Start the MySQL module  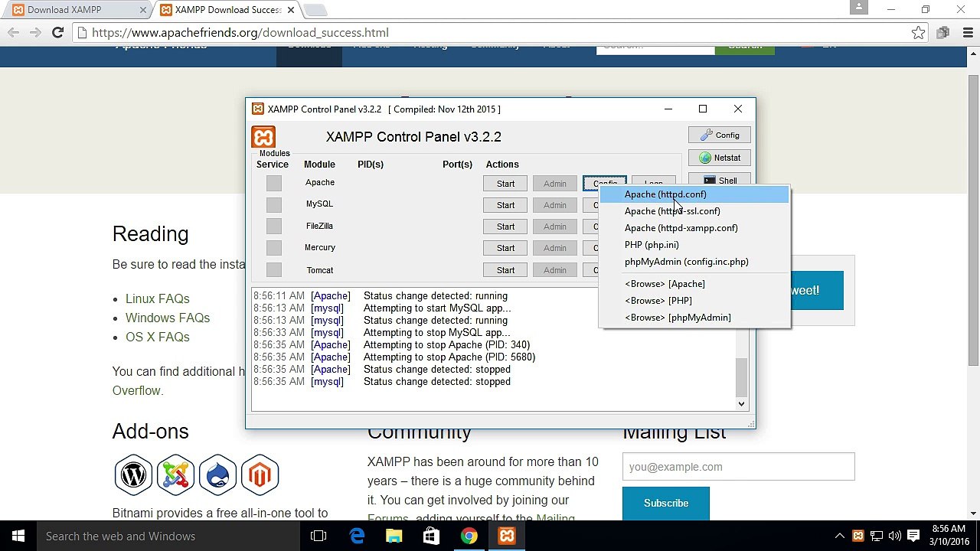(x=505, y=205)
